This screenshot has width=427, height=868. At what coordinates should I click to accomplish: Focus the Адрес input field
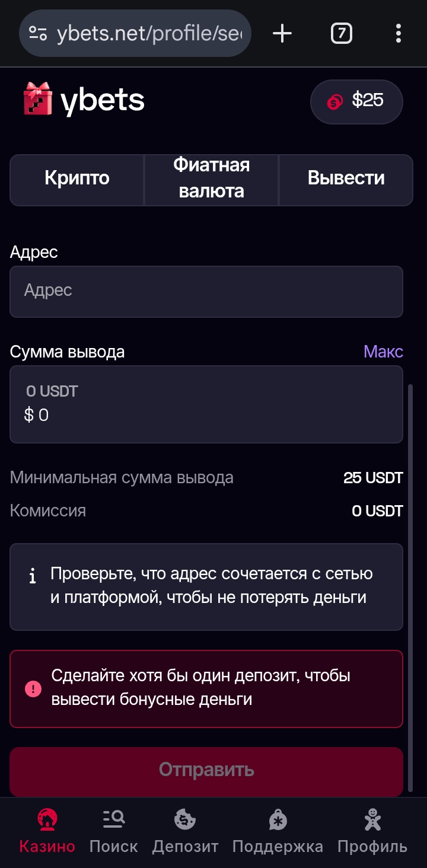tap(206, 291)
